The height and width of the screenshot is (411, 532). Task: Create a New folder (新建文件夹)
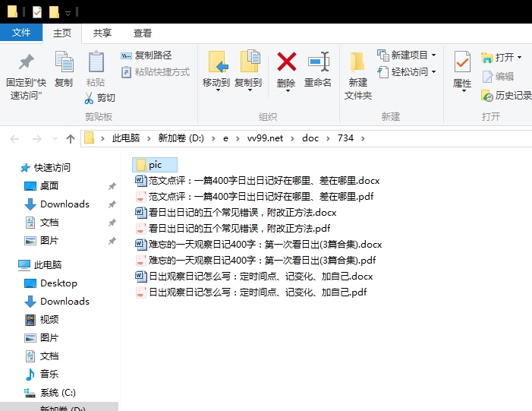click(358, 75)
